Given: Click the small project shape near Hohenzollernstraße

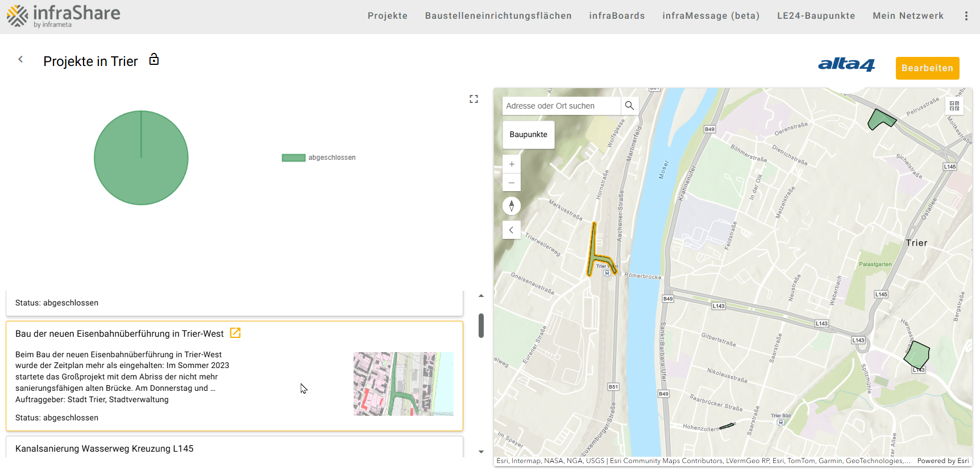Looking at the screenshot, I should tap(727, 426).
